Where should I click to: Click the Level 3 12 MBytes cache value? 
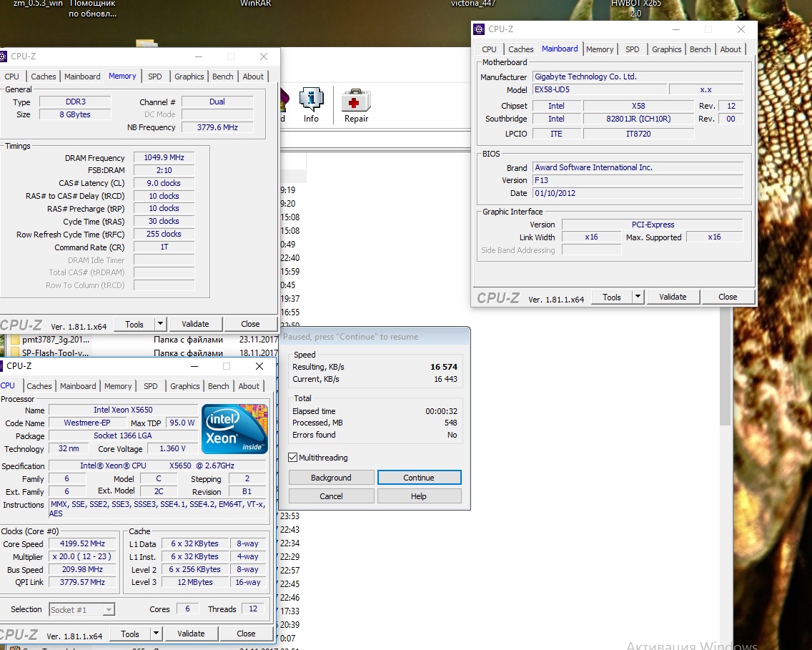[x=194, y=582]
